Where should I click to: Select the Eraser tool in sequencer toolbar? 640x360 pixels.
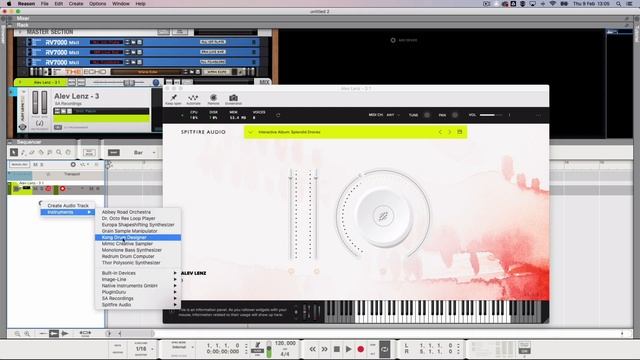pos(32,152)
